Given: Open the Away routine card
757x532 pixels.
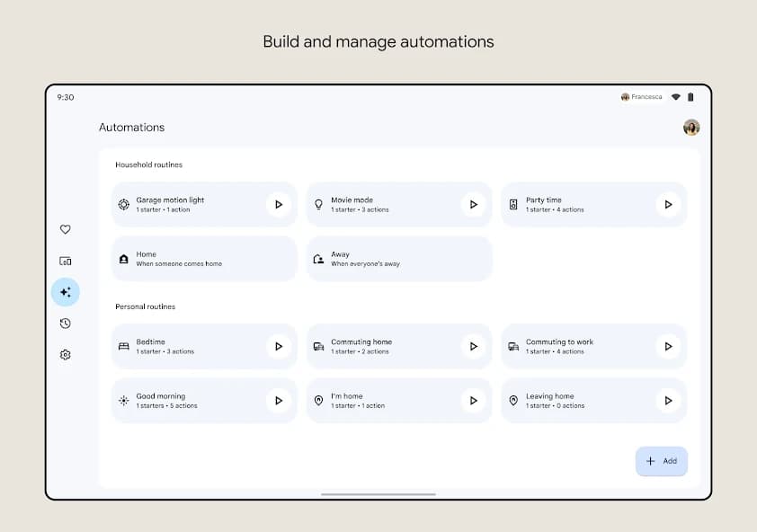Looking at the screenshot, I should [398, 258].
